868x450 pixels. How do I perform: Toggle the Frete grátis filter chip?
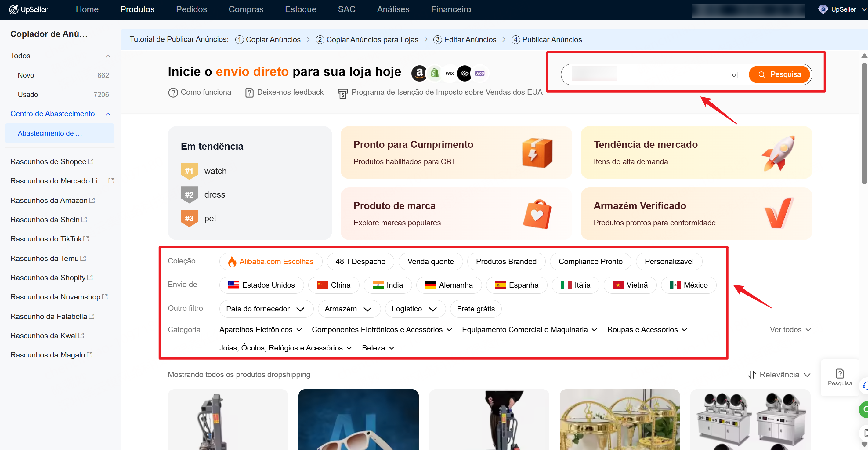[x=476, y=309]
